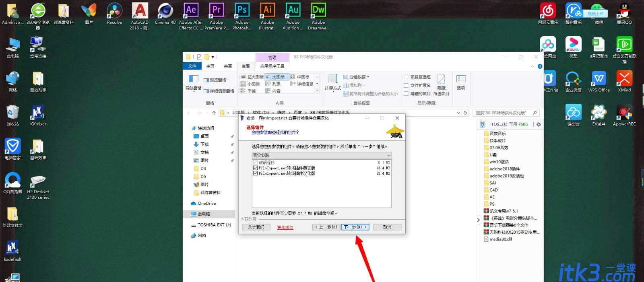Open 完全安装 install type dropdown

[322, 155]
